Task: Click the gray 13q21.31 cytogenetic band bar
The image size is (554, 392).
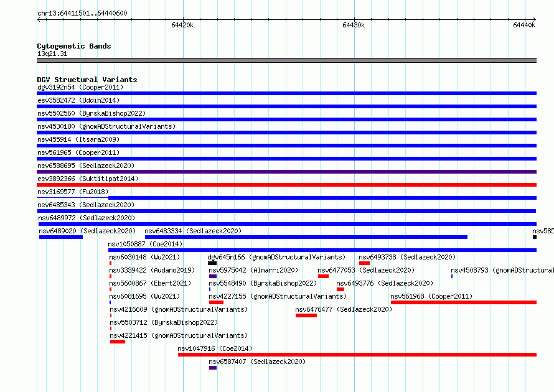Action: 286,60
